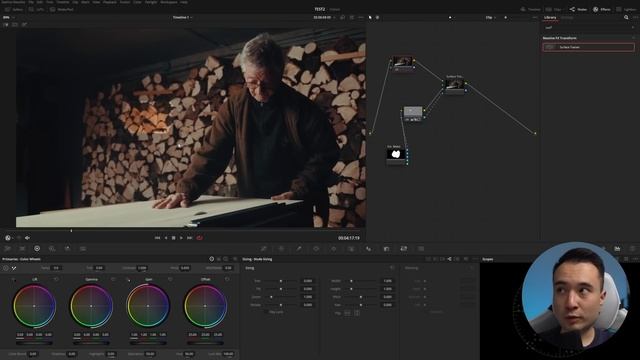Open the 3D stereoscopic palette
Screen dimensions: 640x360
tap(421, 248)
